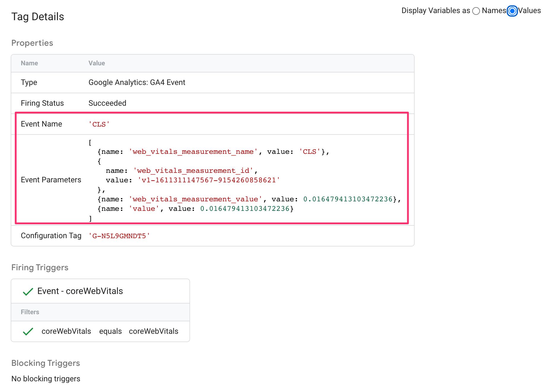Click the Name column header

(x=29, y=63)
